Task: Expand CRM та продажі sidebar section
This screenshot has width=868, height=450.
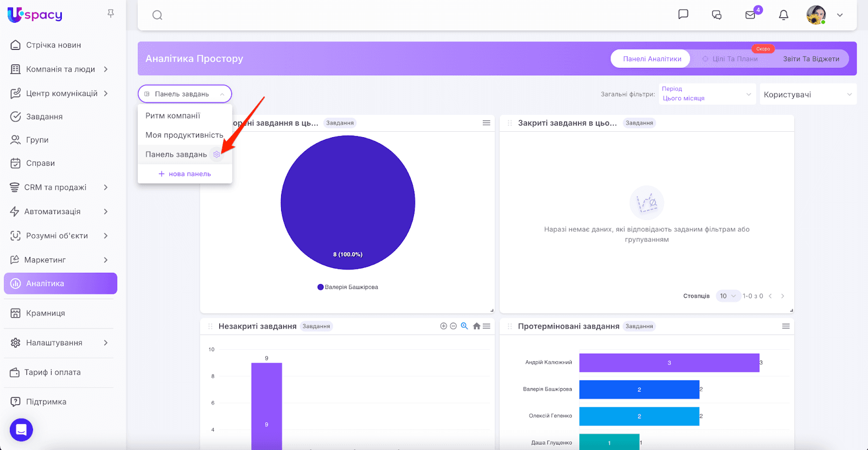Action: pyautogui.click(x=60, y=187)
